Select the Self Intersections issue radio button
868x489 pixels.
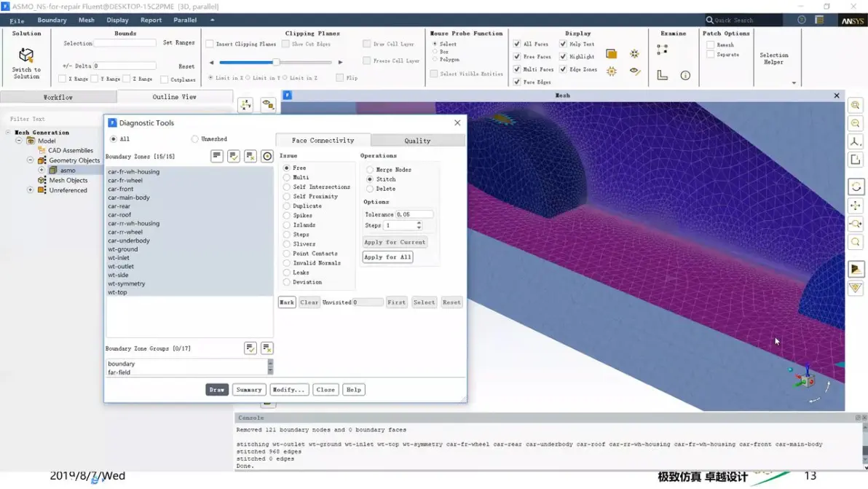tap(287, 187)
